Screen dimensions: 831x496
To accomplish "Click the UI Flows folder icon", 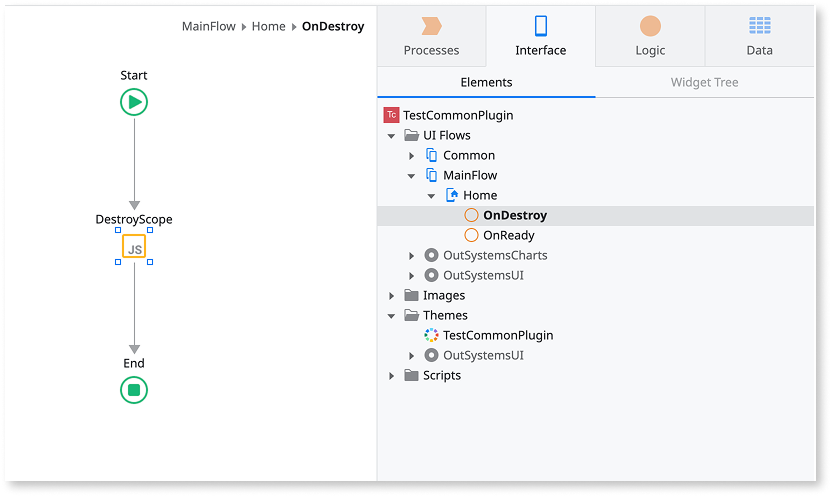I will [411, 135].
